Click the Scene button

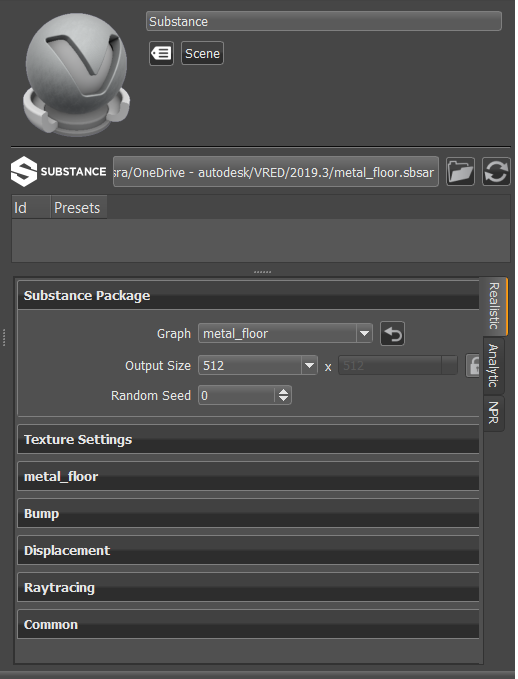click(202, 53)
